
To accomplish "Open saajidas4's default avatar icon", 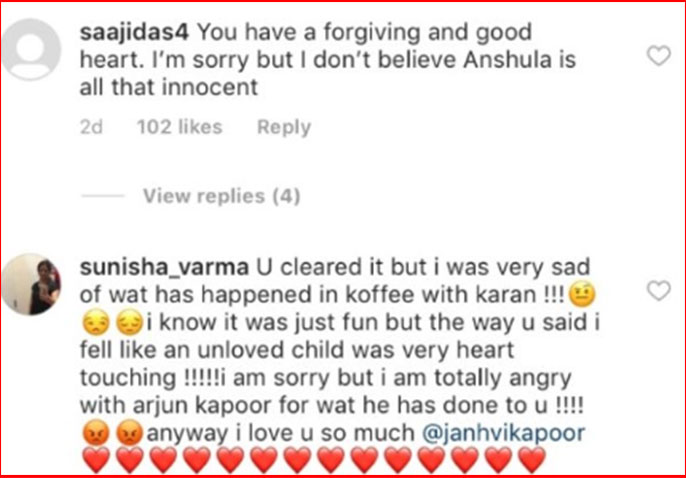I will 31,49.
